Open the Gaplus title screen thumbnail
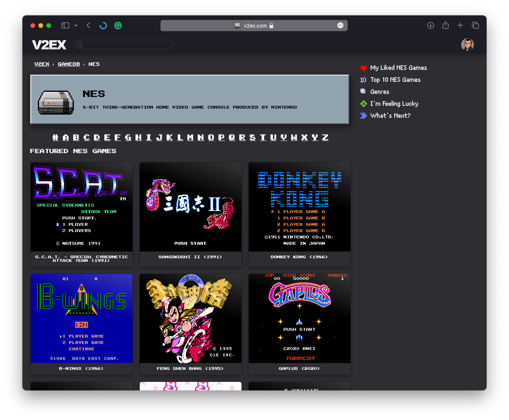509x420 pixels. click(x=299, y=318)
